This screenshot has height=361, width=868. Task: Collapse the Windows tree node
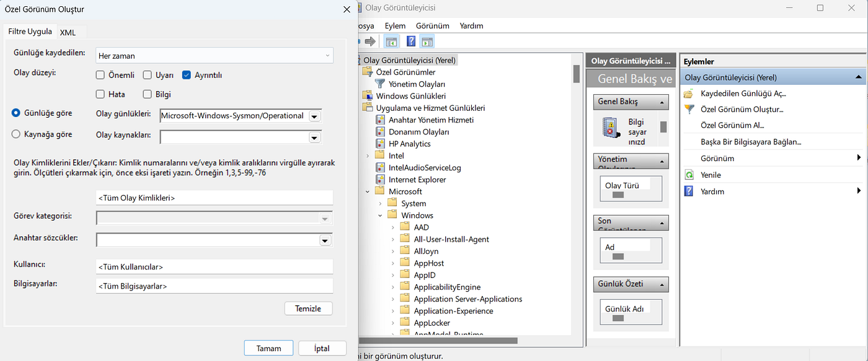tap(380, 215)
